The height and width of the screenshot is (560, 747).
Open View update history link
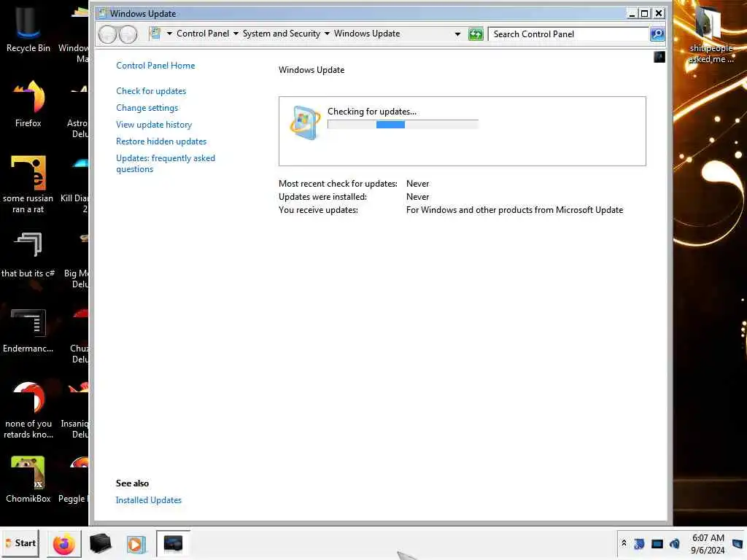(x=154, y=125)
